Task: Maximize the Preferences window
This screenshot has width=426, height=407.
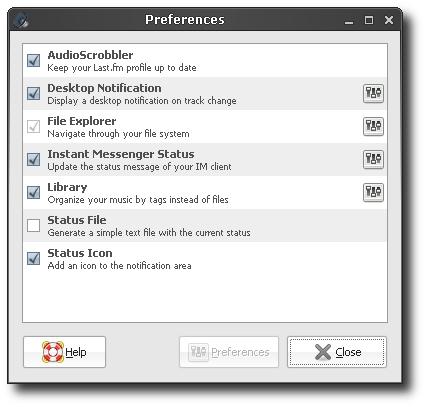Action: pyautogui.click(x=369, y=20)
